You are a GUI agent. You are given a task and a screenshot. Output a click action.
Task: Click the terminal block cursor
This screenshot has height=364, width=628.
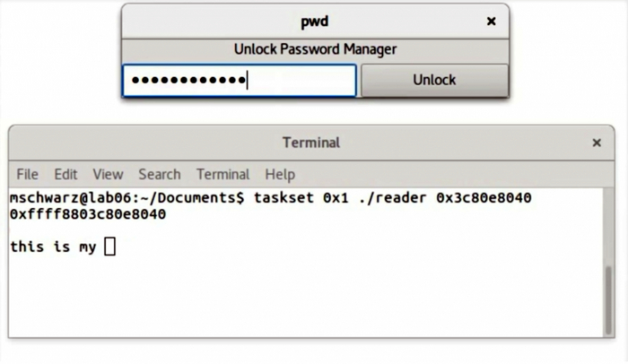pos(110,247)
